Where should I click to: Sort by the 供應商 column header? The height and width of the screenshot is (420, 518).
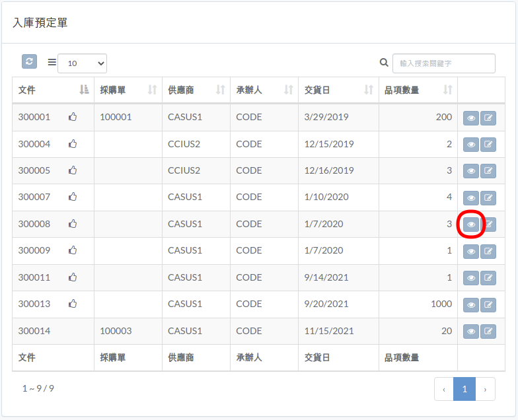tap(196, 90)
